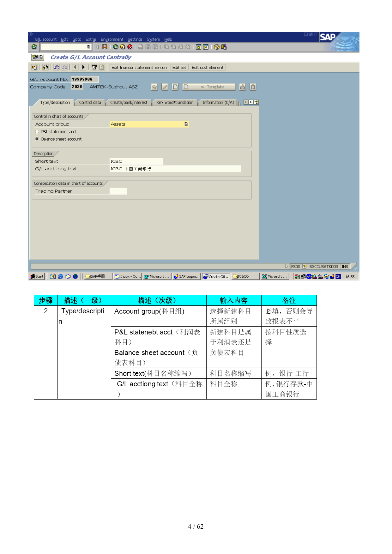Screen dimensions: 392x554
Task: Click the Other company code icon
Action: click(x=45, y=67)
